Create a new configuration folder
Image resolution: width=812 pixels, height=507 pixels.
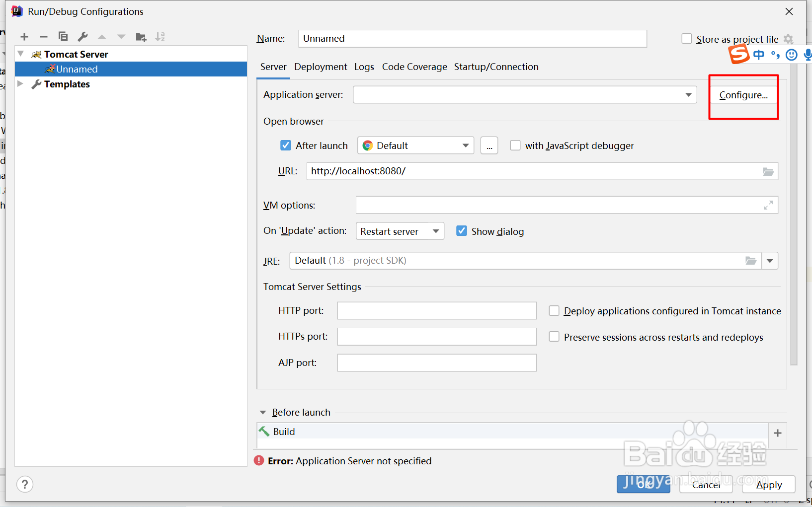coord(141,36)
